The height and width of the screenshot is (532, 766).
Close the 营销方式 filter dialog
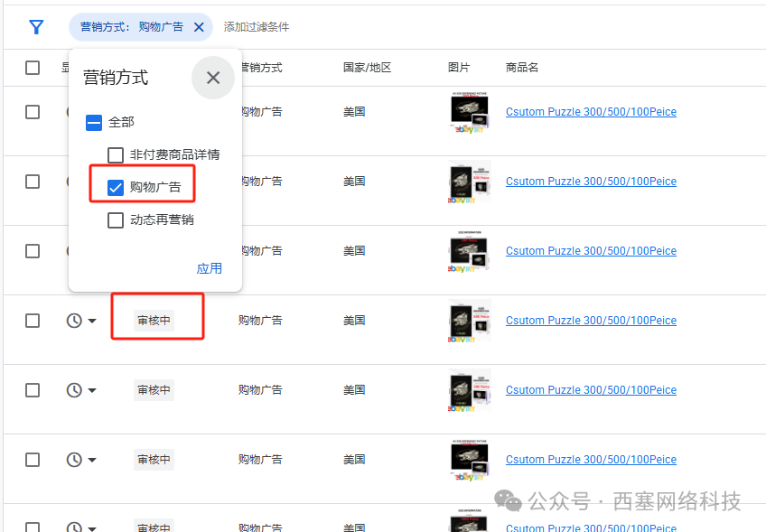pos(213,78)
